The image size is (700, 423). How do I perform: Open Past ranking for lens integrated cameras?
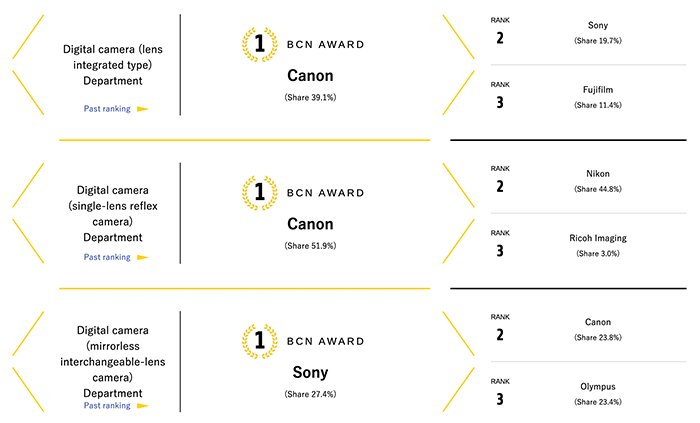pos(107,108)
